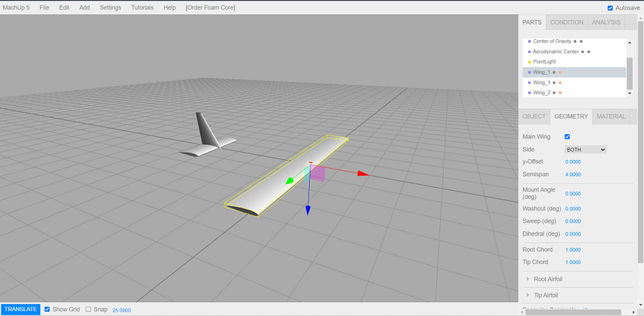Image resolution: width=644 pixels, height=316 pixels.
Task: Select PointLight in the parts list
Action: tap(544, 62)
